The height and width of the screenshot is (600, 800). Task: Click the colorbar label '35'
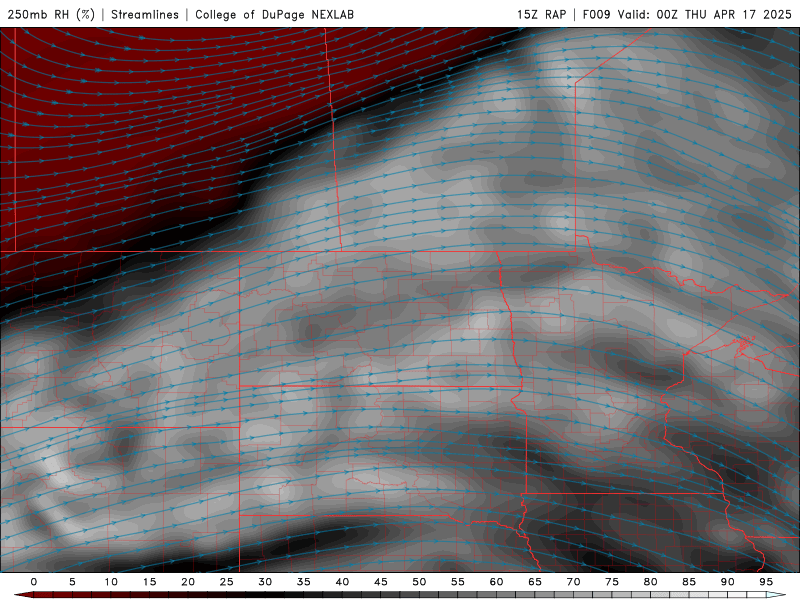tap(304, 582)
